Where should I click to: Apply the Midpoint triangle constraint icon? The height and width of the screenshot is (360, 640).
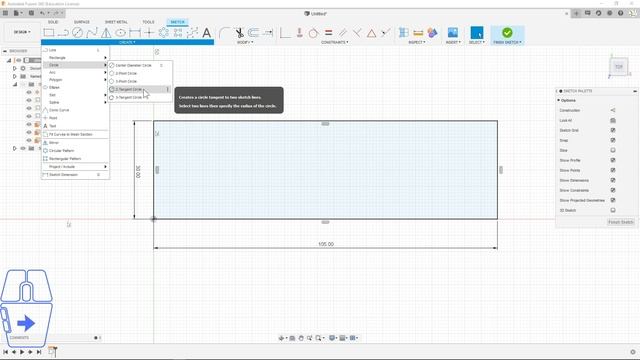pyautogui.click(x=371, y=33)
